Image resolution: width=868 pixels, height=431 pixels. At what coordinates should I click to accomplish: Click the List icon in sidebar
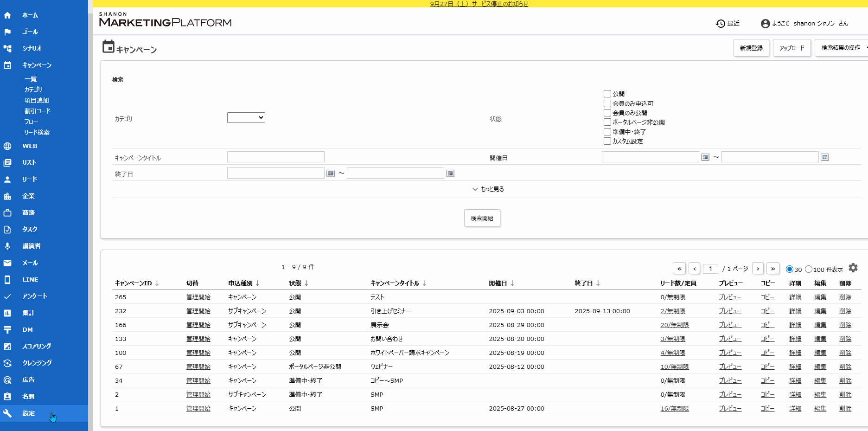(x=7, y=163)
